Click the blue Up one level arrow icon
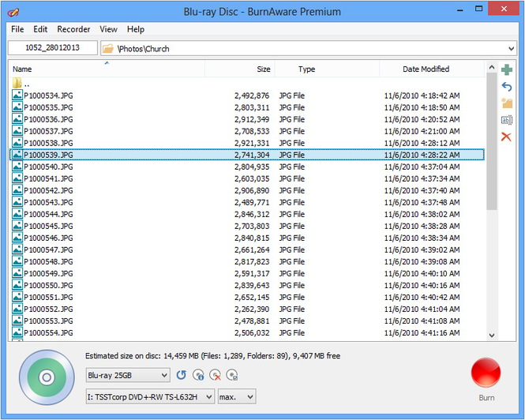This screenshot has height=420, width=525. 507,87
